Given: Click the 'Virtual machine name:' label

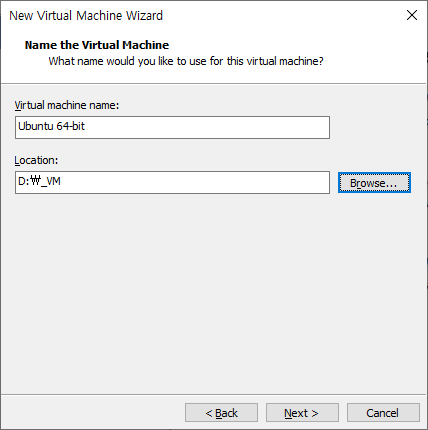Looking at the screenshot, I should tap(67, 105).
